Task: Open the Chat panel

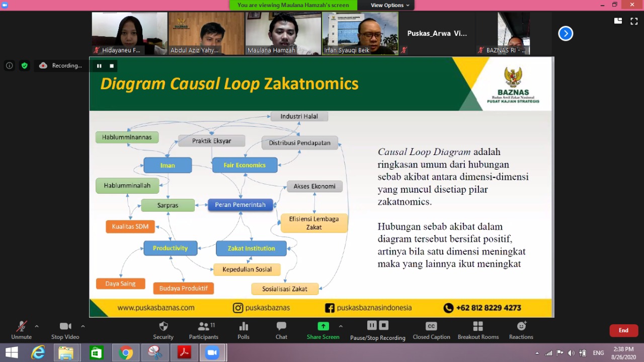Action: pos(281,330)
